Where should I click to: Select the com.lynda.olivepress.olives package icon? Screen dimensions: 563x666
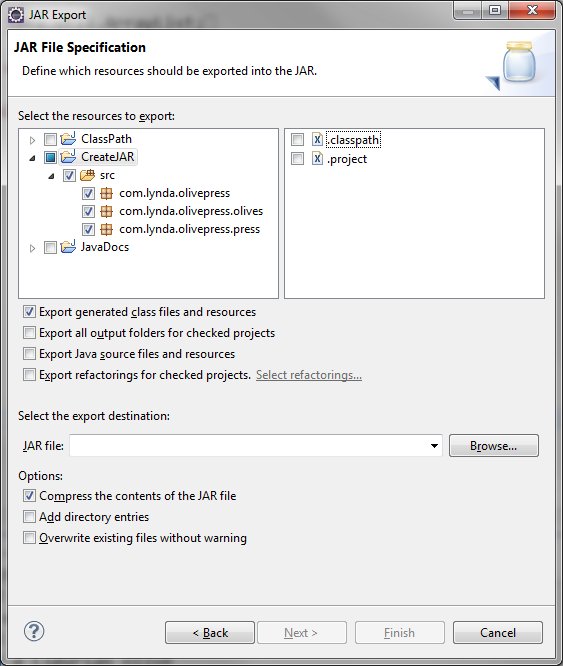pyautogui.click(x=106, y=211)
